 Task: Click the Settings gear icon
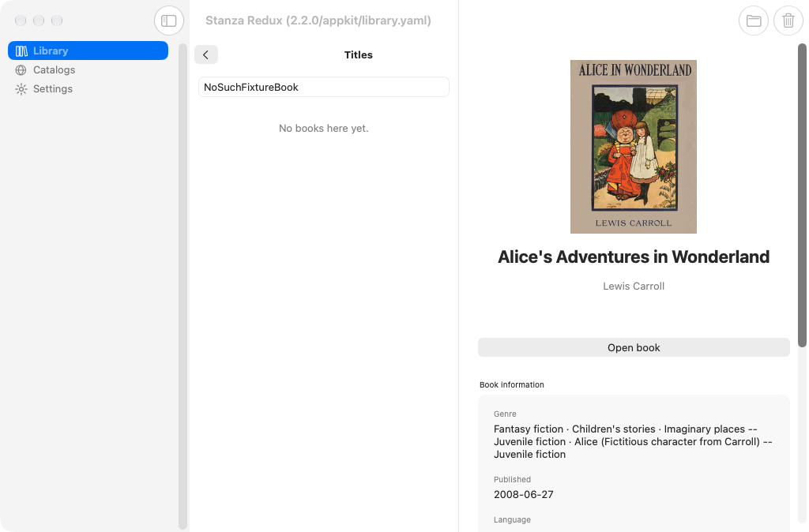(21, 89)
